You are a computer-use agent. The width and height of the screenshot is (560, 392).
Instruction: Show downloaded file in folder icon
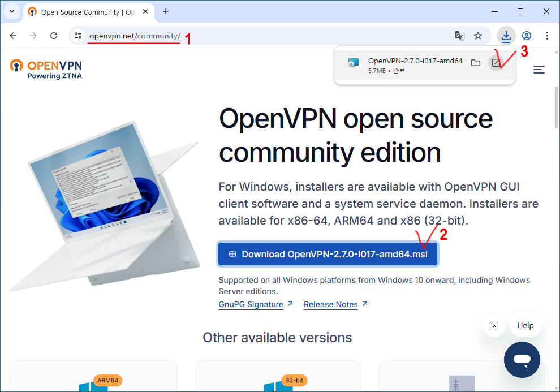[476, 63]
